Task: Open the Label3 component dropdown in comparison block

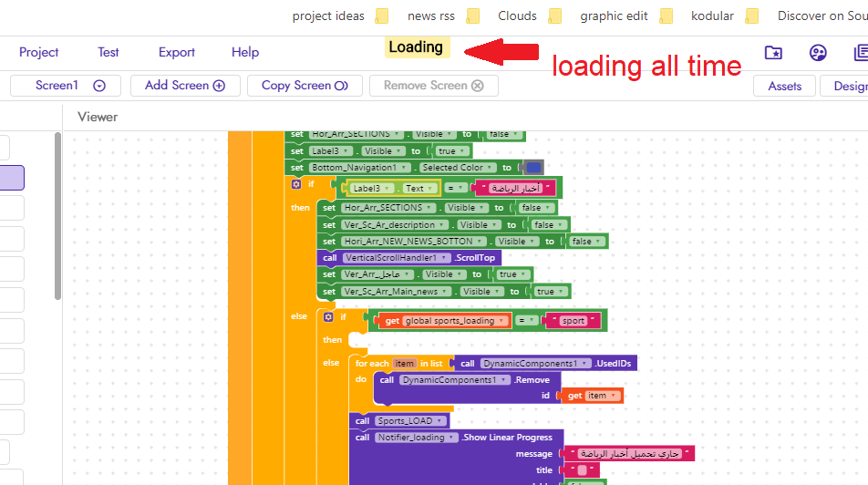Action: 370,188
